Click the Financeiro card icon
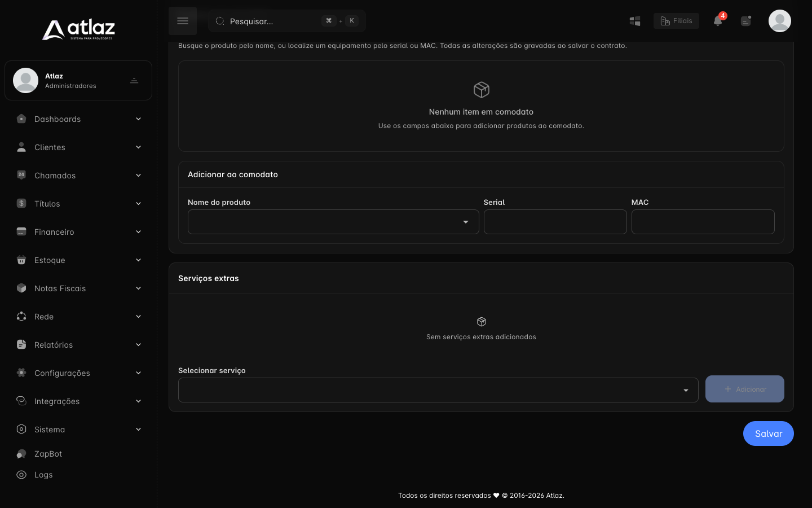 coord(21,231)
